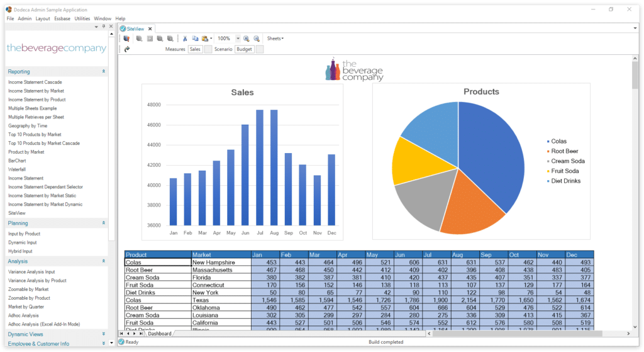Click the Budget scenario field

click(x=244, y=49)
